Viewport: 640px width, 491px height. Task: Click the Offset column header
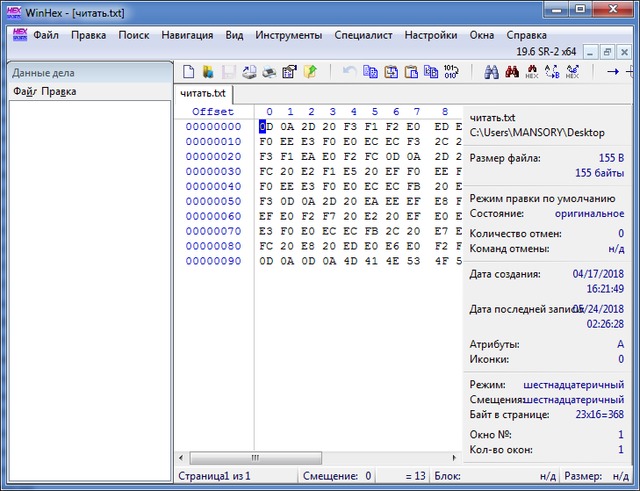pos(213,111)
